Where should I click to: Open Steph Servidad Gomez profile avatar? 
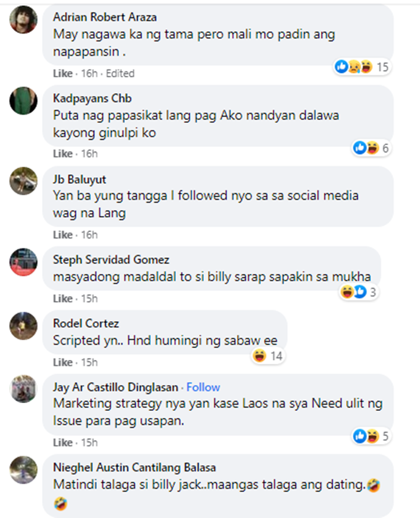click(x=23, y=262)
